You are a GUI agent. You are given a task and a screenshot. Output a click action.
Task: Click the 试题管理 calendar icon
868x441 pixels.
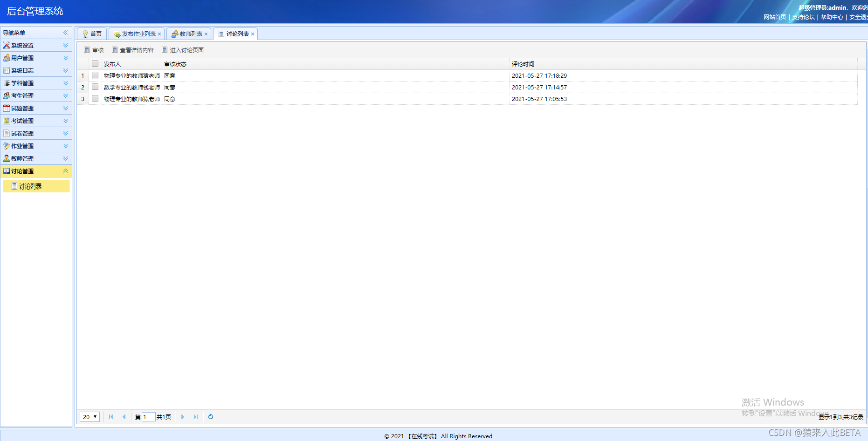point(7,109)
